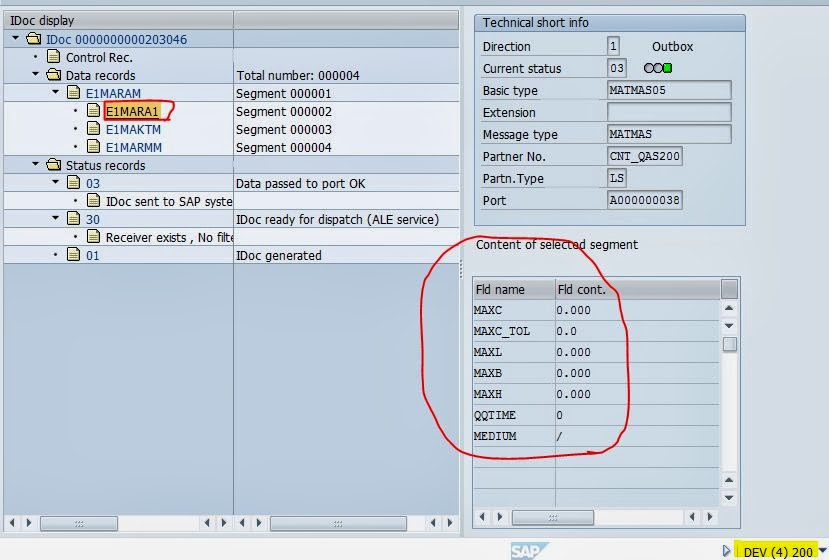This screenshot has height=560, width=829.
Task: Click the Control Rec. document icon
Action: [x=53, y=56]
